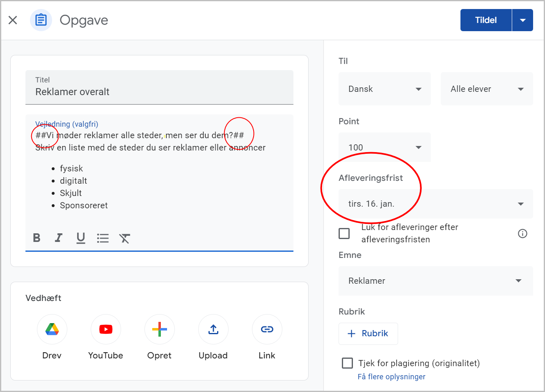545x392 pixels.
Task: Click the bullet text 'fysisk'
Action: pos(71,169)
